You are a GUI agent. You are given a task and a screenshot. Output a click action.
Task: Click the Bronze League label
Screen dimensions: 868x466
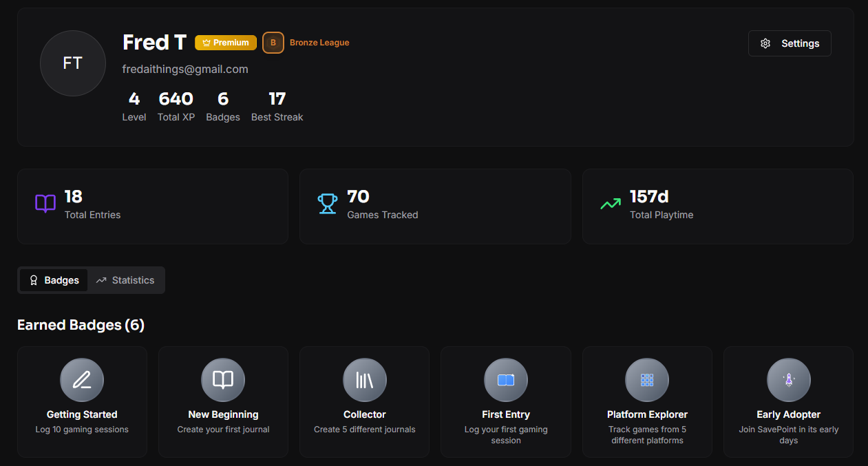(319, 42)
